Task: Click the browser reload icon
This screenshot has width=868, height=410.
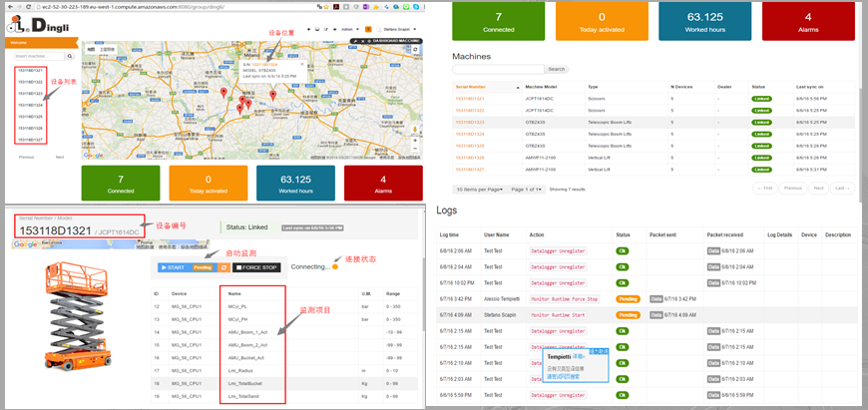Action: coord(26,6)
